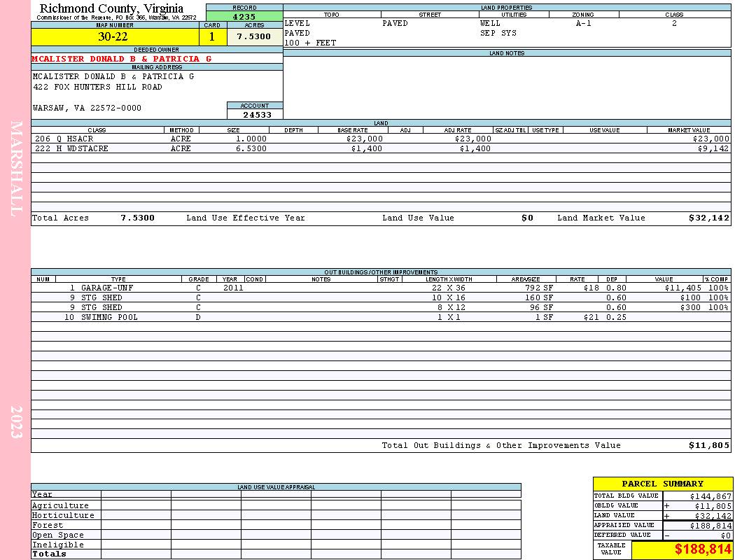Select the LAND NOTES header
The height and width of the screenshot is (560, 735).
coord(507,53)
